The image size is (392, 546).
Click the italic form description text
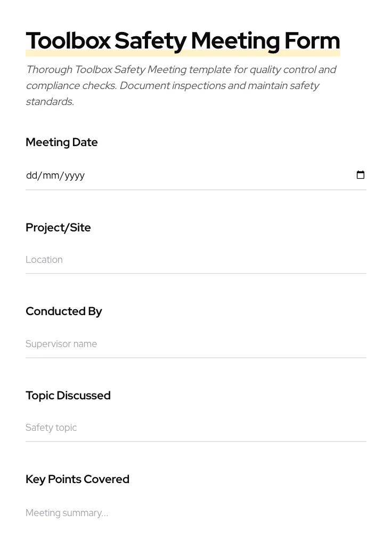[x=181, y=85]
